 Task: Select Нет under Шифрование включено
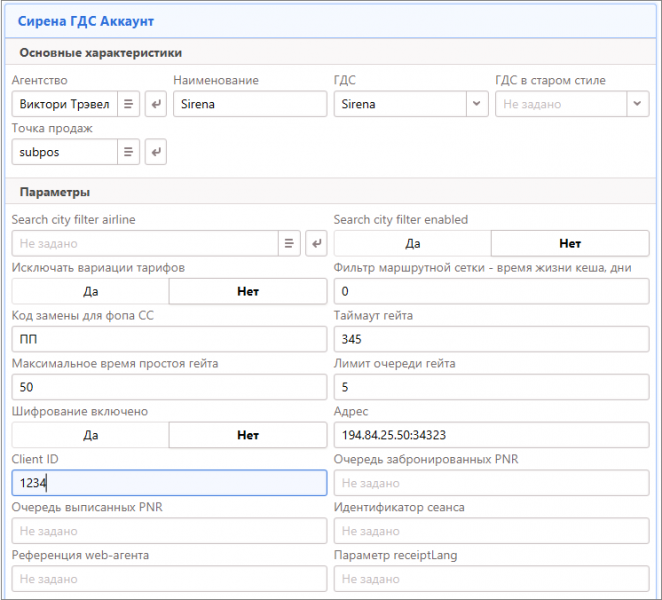(248, 435)
